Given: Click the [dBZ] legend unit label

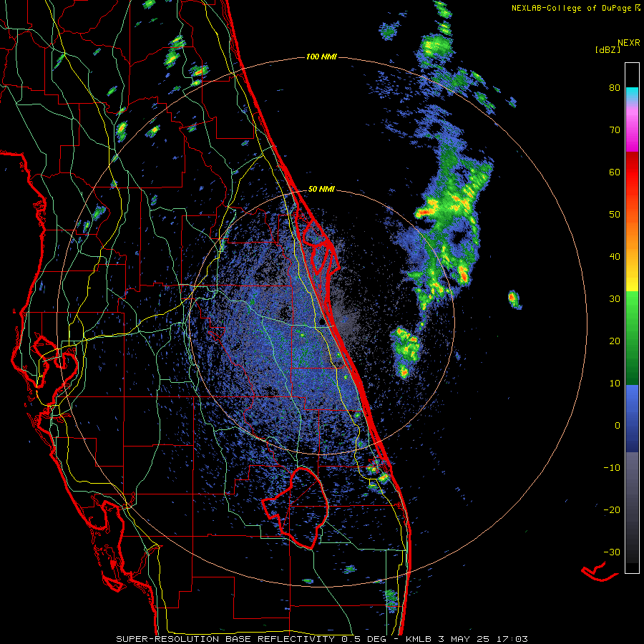Looking at the screenshot, I should [608, 49].
